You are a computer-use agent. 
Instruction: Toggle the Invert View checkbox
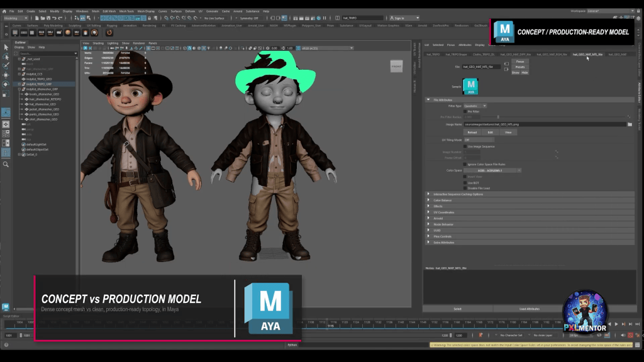(465, 177)
